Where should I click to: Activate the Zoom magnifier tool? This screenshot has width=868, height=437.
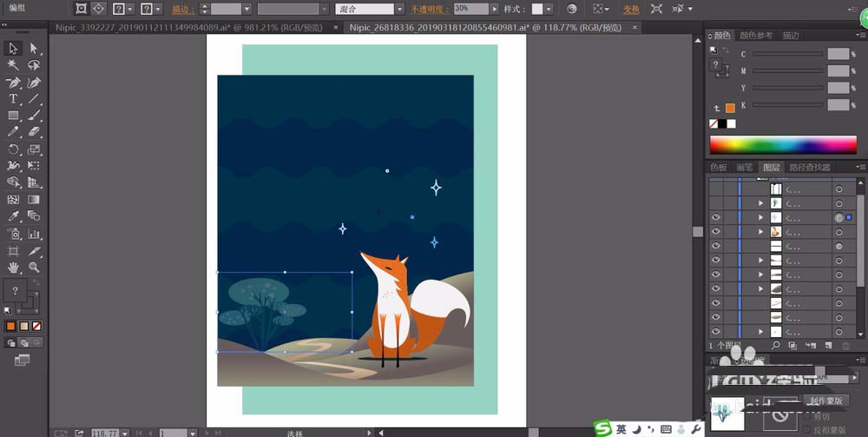34,267
